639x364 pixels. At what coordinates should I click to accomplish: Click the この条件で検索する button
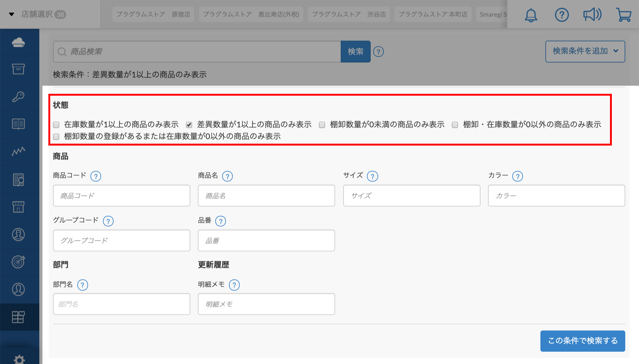coord(583,341)
